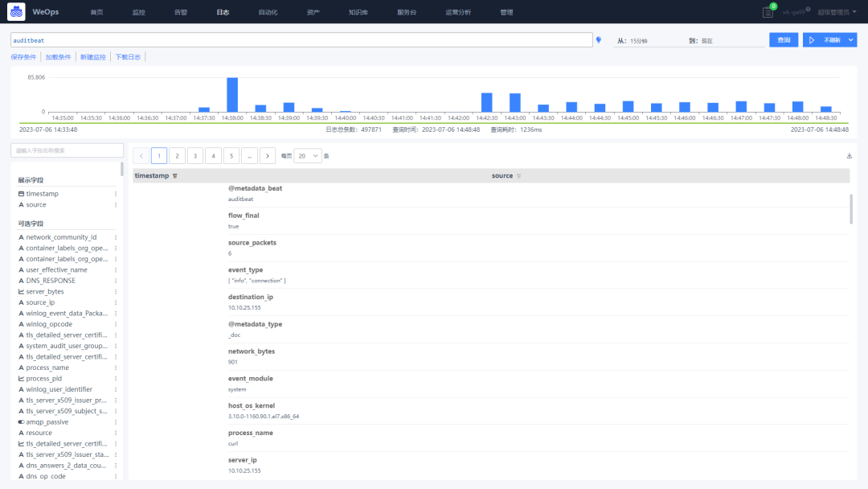Sort by the timestamp column icon
The width and height of the screenshot is (868, 489).
(175, 176)
